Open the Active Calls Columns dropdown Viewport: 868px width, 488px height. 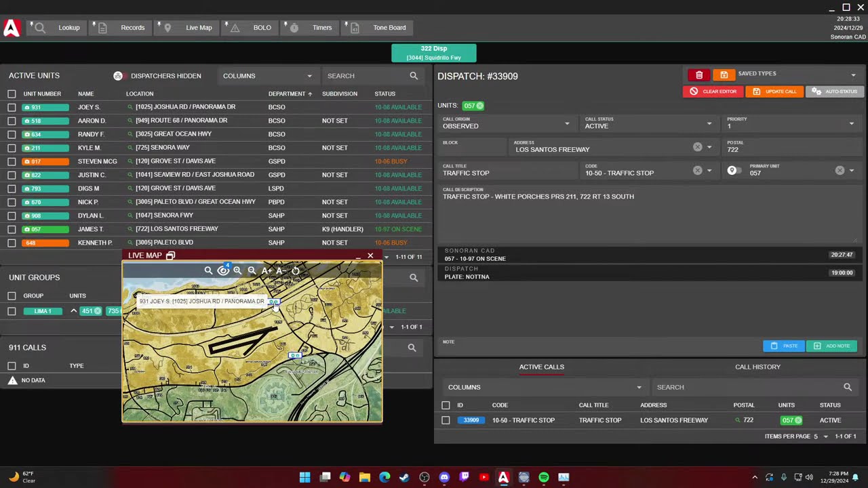(x=545, y=387)
